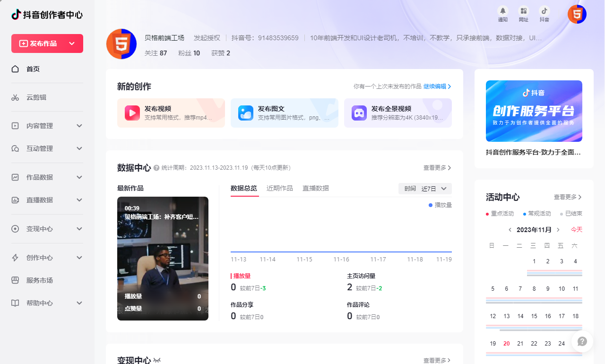Click the 帮助中心 book icon

point(15,303)
